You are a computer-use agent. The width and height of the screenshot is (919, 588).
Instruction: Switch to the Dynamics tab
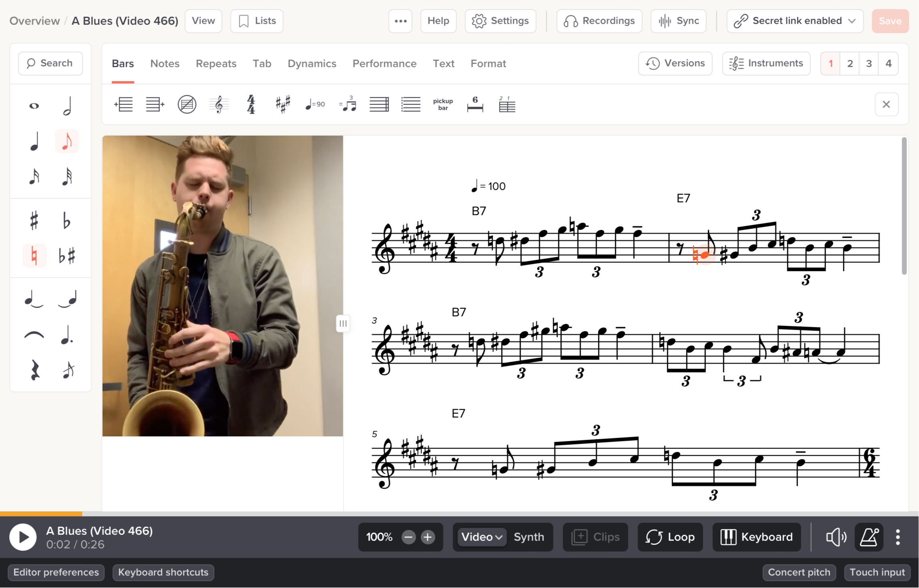[312, 63]
